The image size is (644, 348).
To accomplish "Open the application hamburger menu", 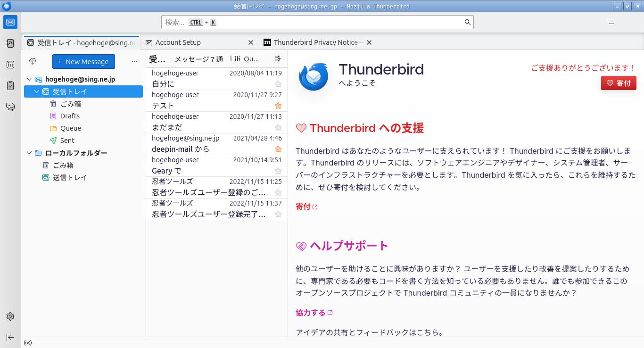I will tap(611, 22).
